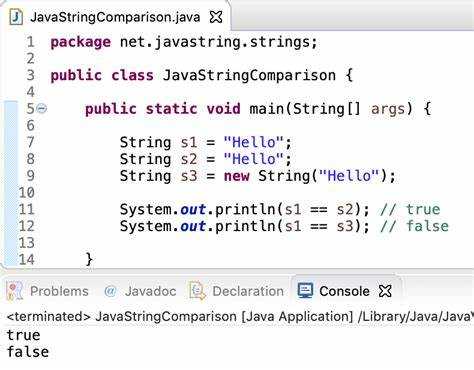Click the Declaration view icon

pos(197,291)
